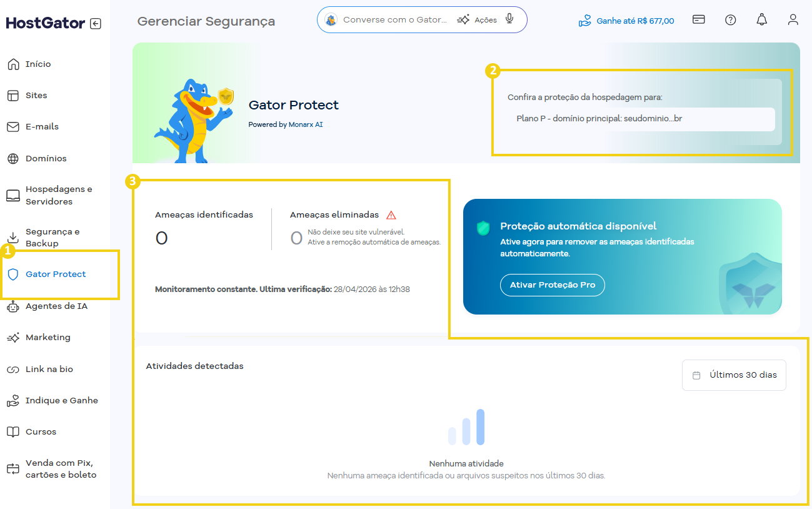Open the Monarx AI link

(x=306, y=124)
